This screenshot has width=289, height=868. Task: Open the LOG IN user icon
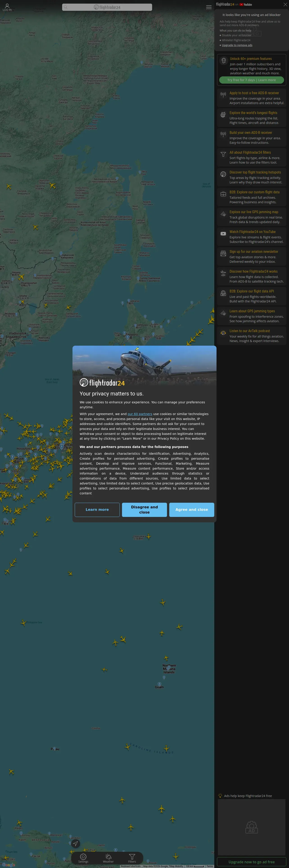tap(7, 7)
